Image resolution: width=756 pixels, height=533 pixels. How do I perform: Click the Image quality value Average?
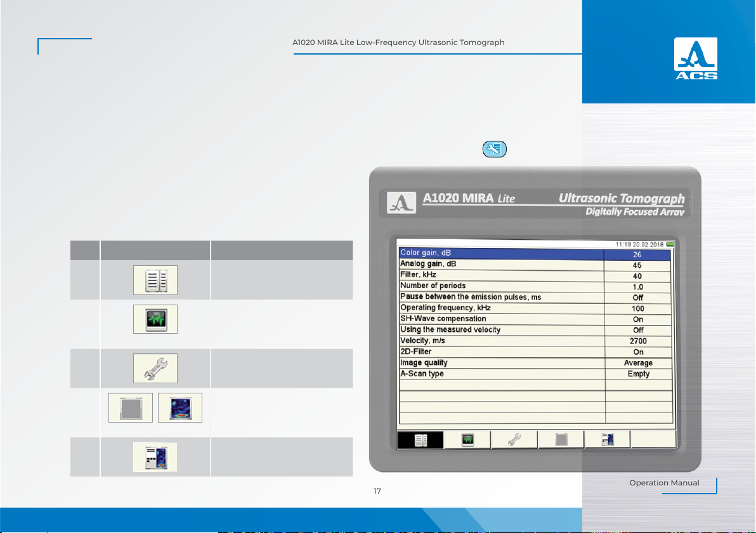coord(639,363)
